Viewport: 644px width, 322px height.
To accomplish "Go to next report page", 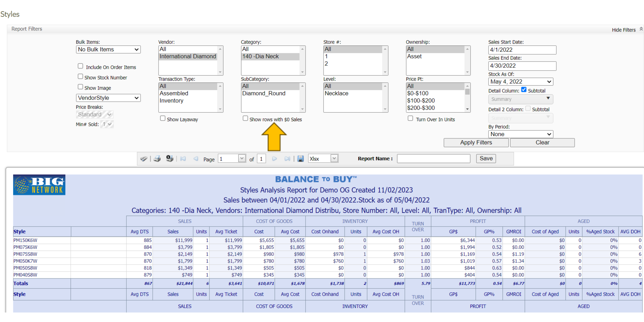I will (274, 159).
